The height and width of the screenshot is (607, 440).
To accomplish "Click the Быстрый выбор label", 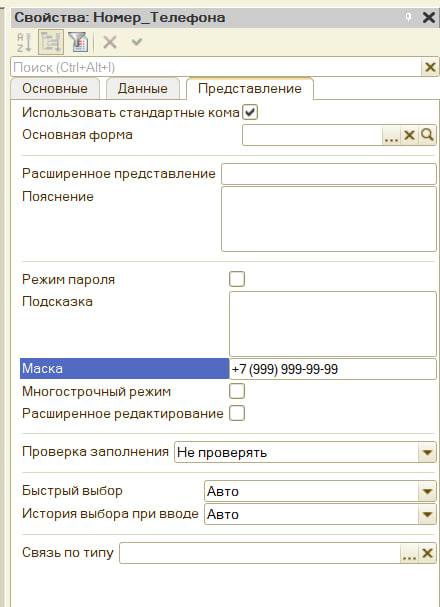I will 72,490.
